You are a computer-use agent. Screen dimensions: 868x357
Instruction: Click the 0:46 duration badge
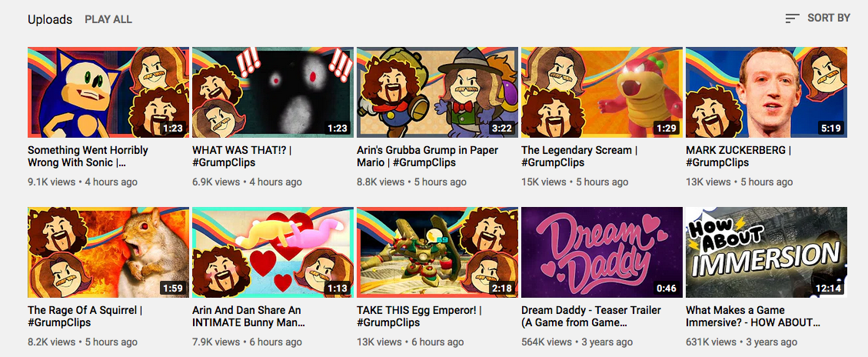pos(666,289)
